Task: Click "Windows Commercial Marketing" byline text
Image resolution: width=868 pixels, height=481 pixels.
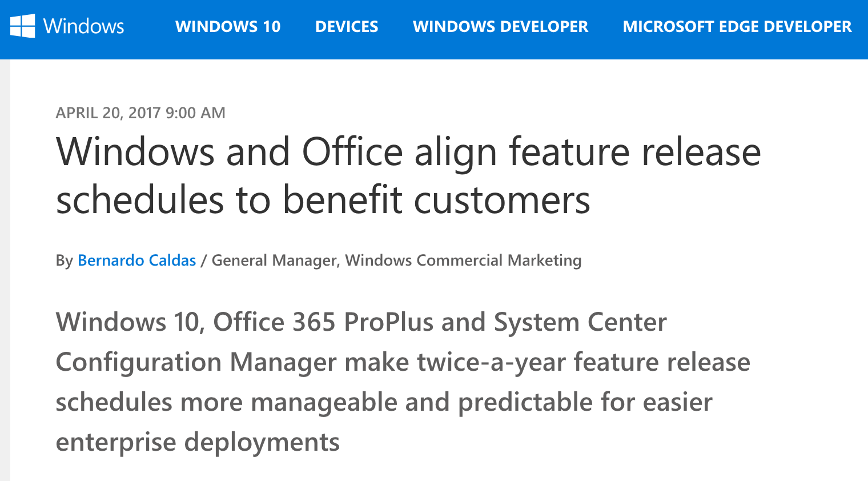Action: click(x=463, y=260)
